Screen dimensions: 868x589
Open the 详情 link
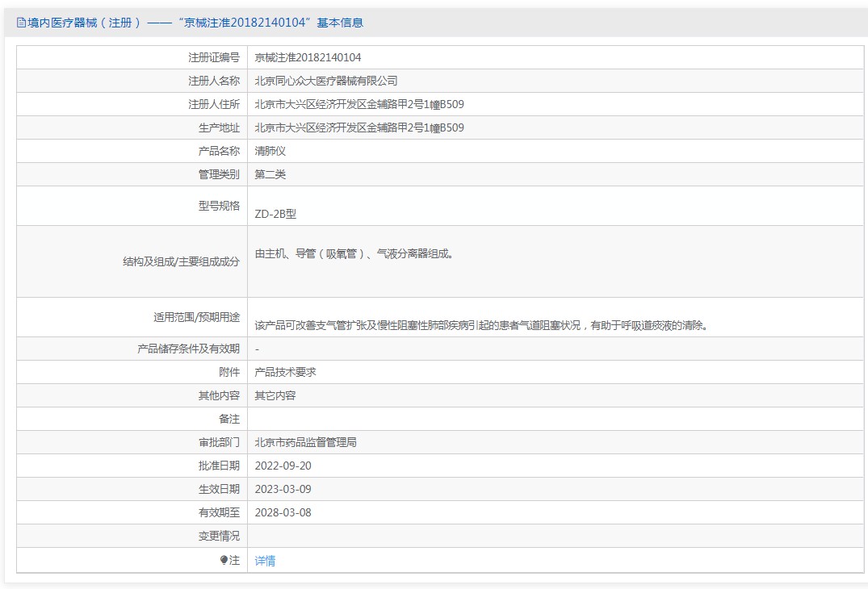coord(265,561)
